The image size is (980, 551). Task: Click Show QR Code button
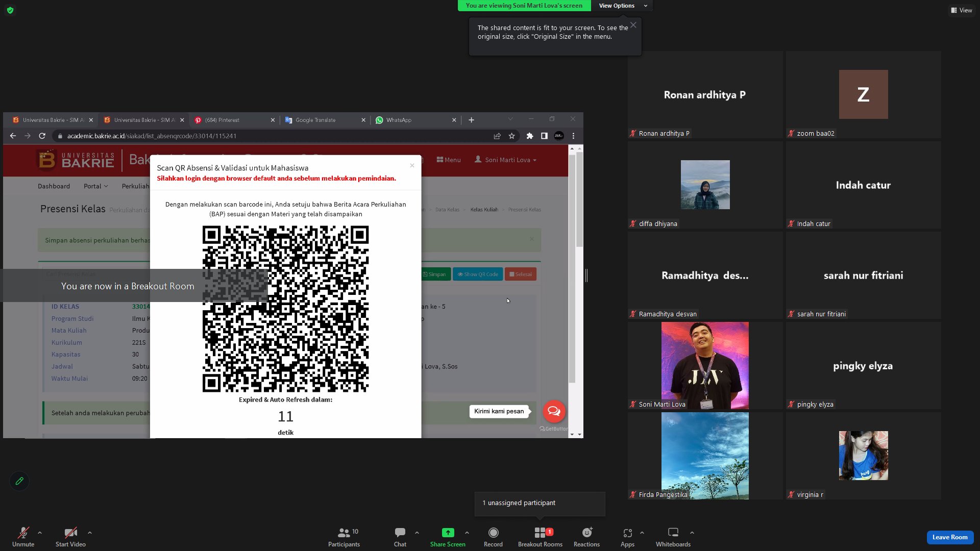pyautogui.click(x=478, y=274)
